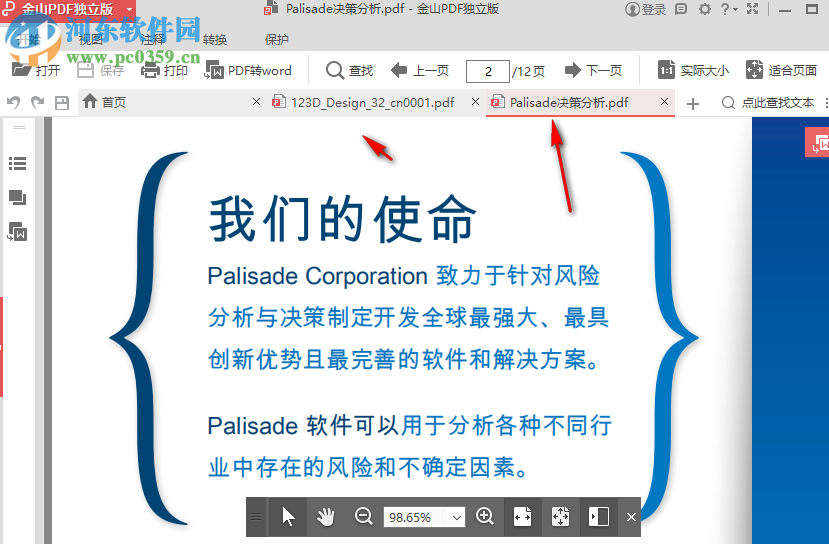Image resolution: width=829 pixels, height=544 pixels.
Task: Close the 123D_Design_32_cn0001.pdf tab
Action: (x=475, y=102)
